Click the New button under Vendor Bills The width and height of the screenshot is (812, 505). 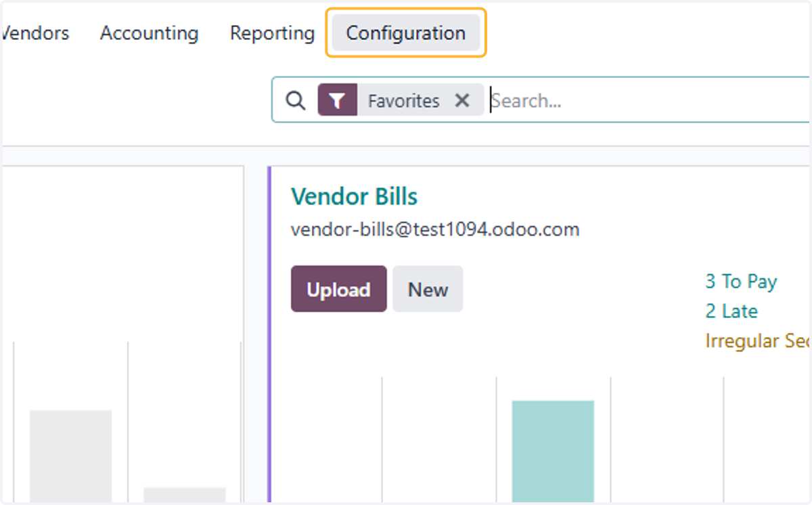click(428, 289)
